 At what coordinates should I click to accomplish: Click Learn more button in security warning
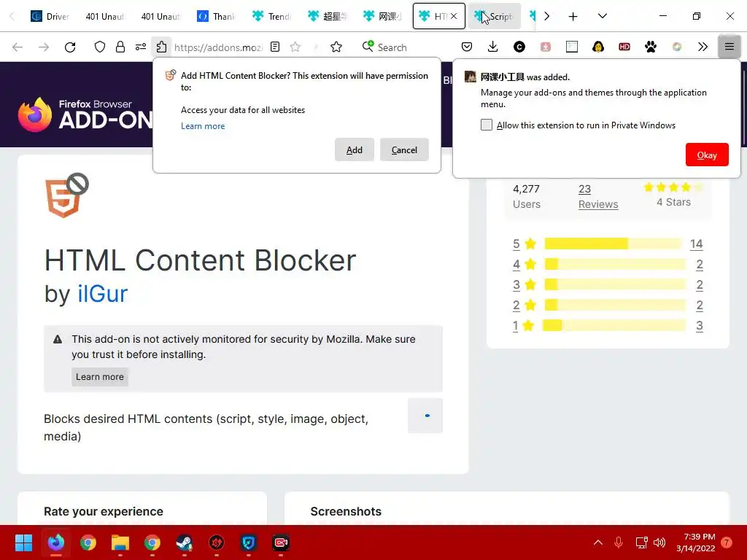click(99, 377)
